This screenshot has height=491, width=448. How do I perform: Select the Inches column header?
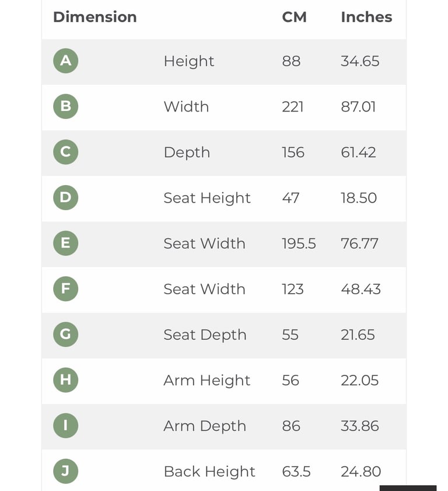(x=366, y=17)
